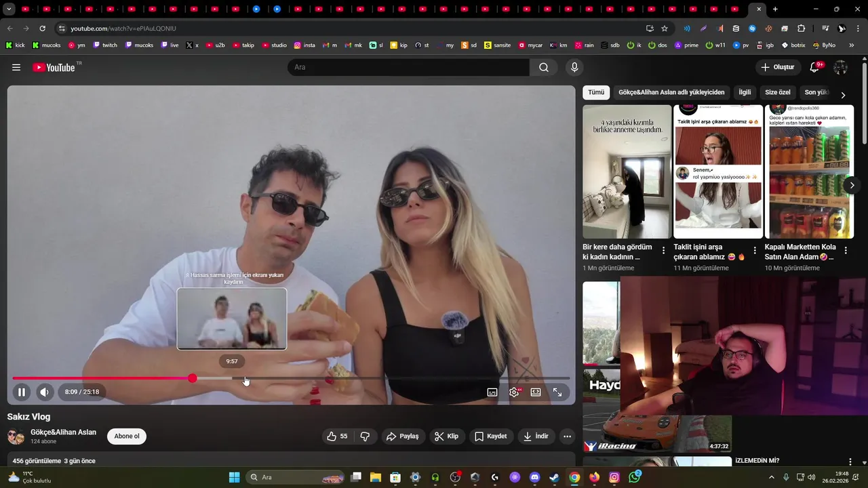868x488 pixels.
Task: Click the Oluştur create button
Action: pos(778,67)
